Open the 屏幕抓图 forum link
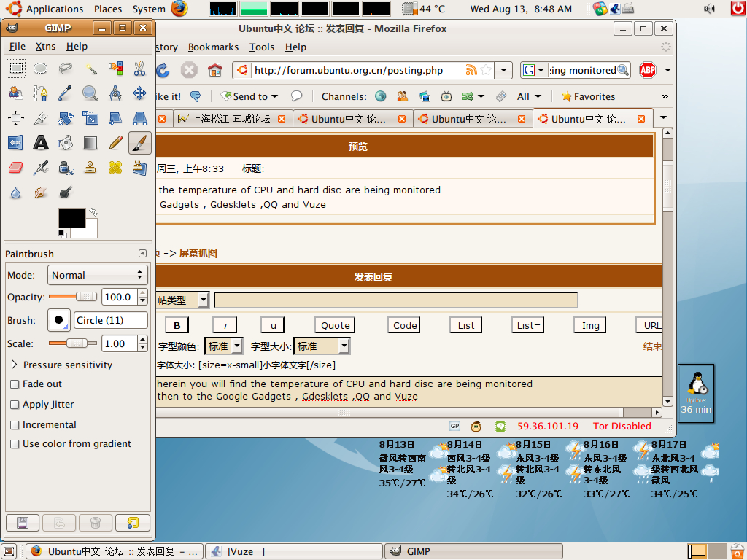Viewport: 747px width, 560px height. [198, 253]
